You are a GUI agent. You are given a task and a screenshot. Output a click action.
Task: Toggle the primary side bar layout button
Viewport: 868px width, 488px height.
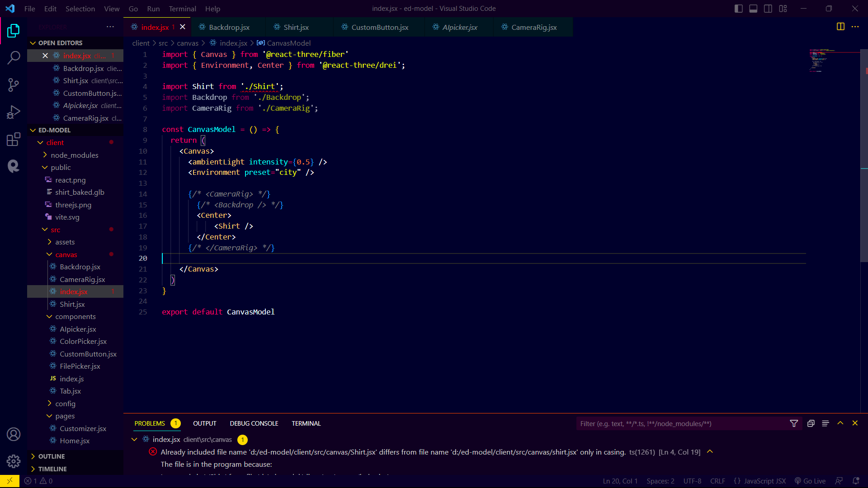tap(739, 9)
